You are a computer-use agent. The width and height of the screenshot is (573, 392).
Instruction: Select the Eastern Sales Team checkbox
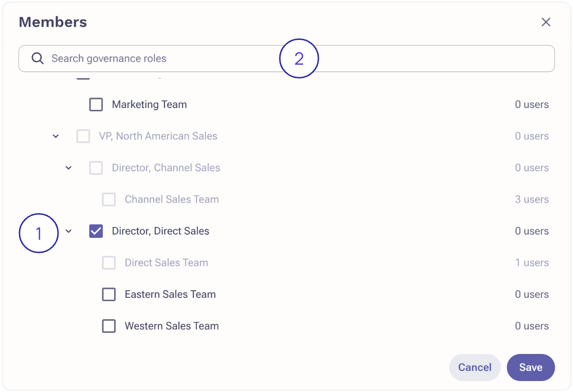(109, 294)
